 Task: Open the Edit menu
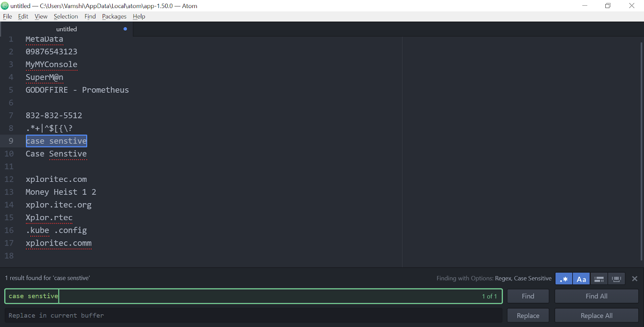[23, 17]
